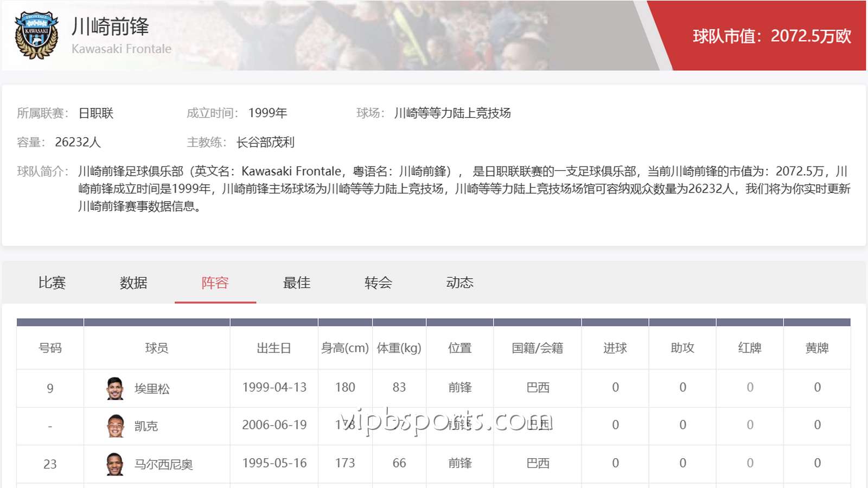868x488 pixels.
Task: Click the 进球 column header
Action: click(x=615, y=348)
